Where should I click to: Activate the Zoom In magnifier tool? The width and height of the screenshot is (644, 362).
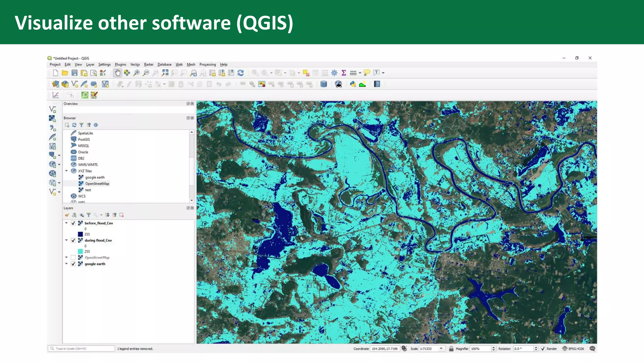tap(136, 73)
